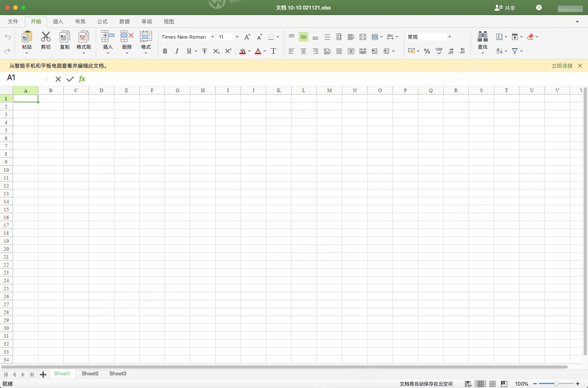The height and width of the screenshot is (388, 588).
Task: Open the Sheet2 worksheet tab
Action: [90, 374]
